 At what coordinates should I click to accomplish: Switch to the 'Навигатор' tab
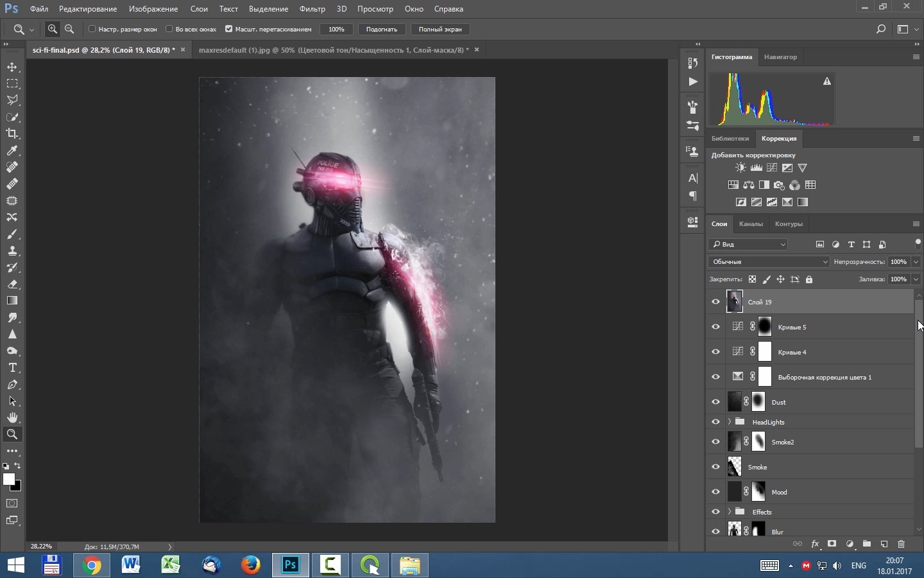(x=781, y=57)
